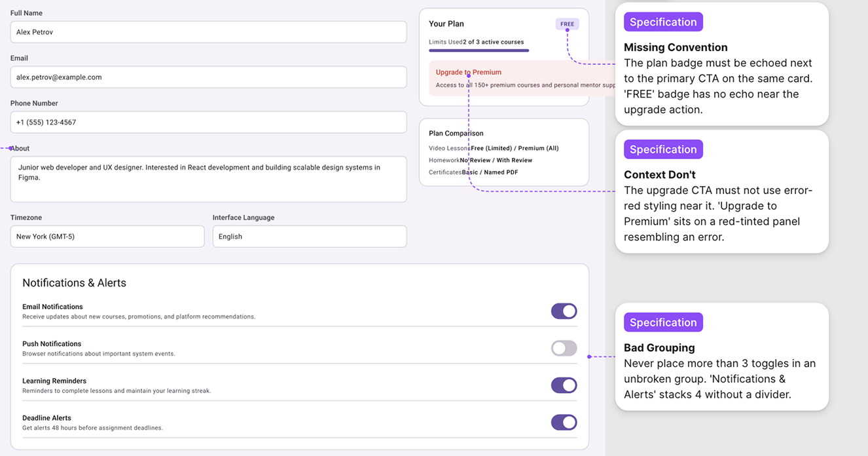Click the 'Notifications & Alerts' section heading

tap(75, 283)
